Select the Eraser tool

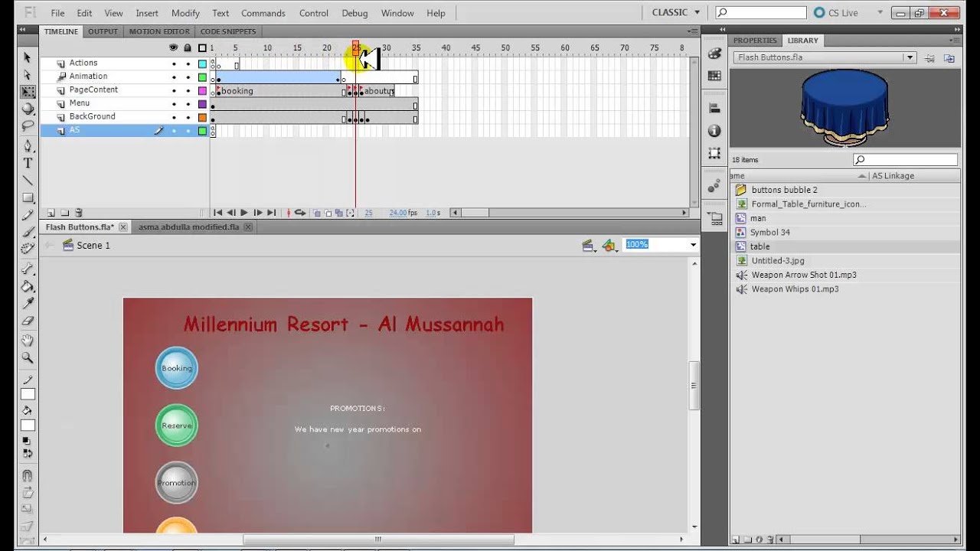[x=28, y=321]
